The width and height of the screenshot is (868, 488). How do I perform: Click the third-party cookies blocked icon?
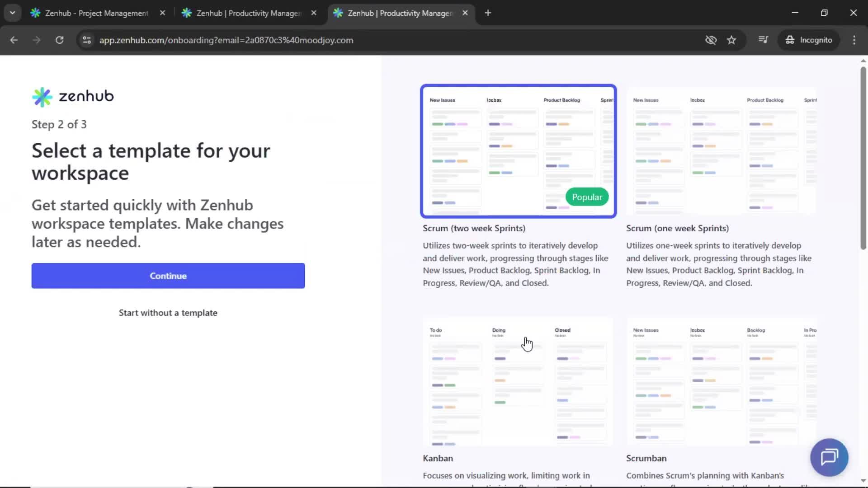711,40
